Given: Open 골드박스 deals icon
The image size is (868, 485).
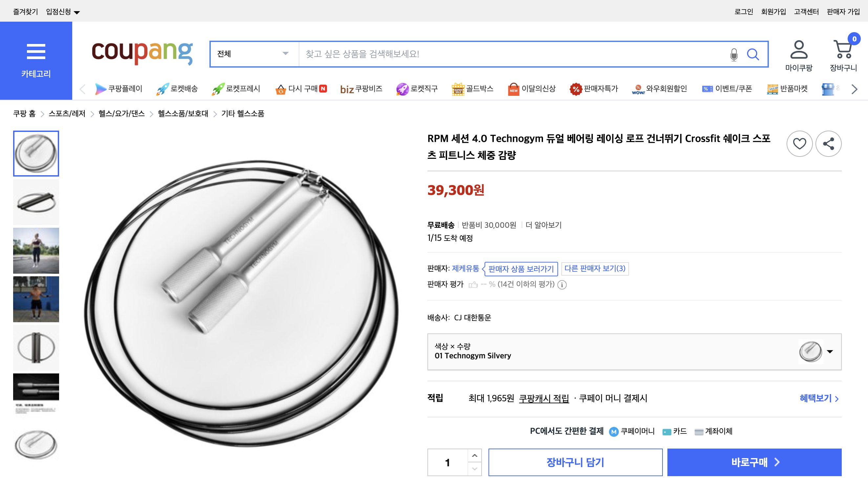Looking at the screenshot, I should point(457,88).
